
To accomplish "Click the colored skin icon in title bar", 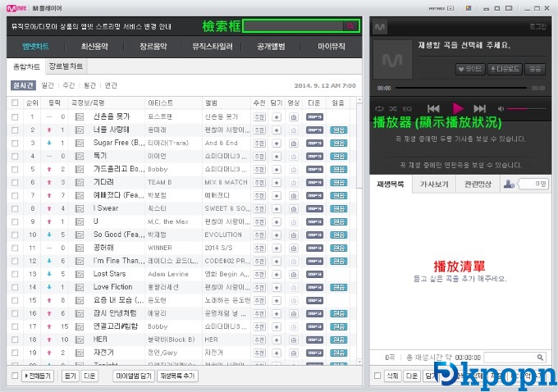I will (x=469, y=8).
